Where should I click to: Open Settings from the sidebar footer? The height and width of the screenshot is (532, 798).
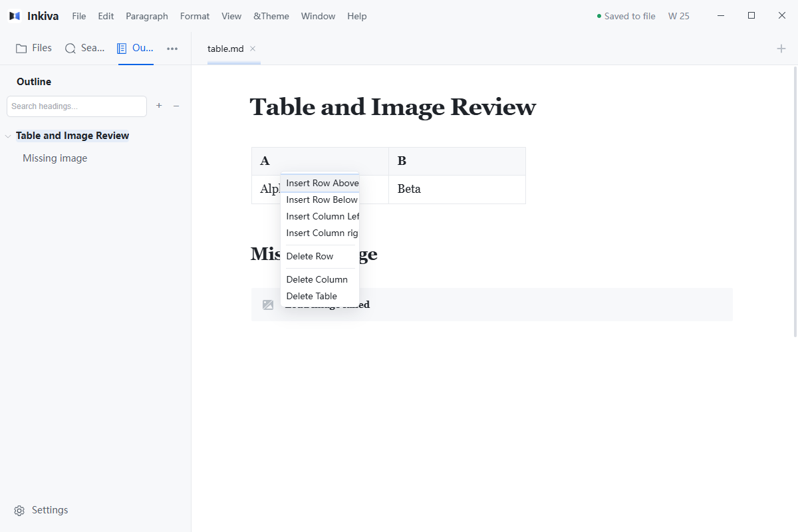click(41, 510)
